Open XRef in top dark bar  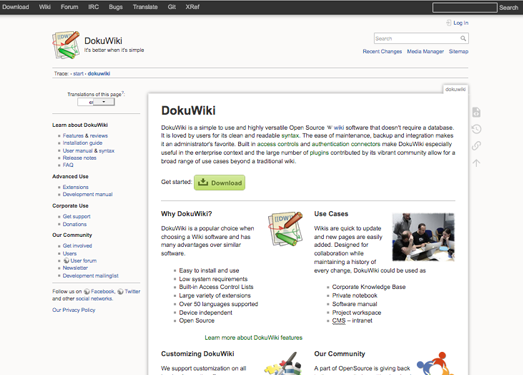(x=192, y=7)
